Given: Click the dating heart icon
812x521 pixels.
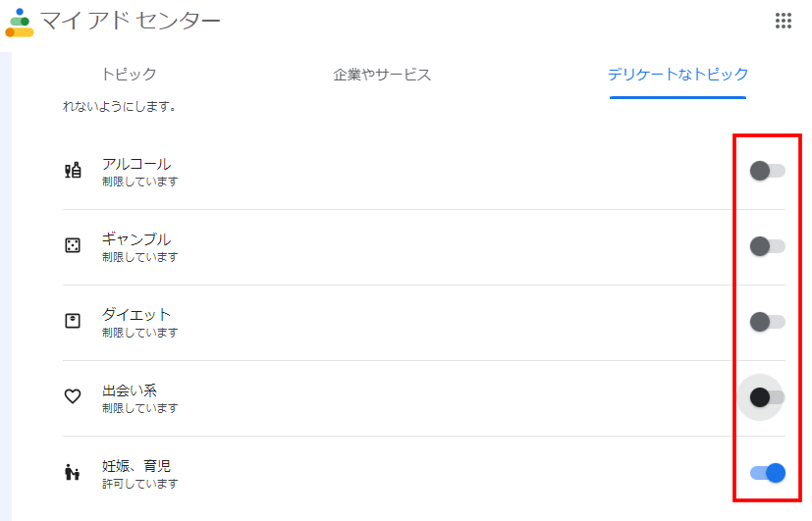Looking at the screenshot, I should (x=73, y=397).
